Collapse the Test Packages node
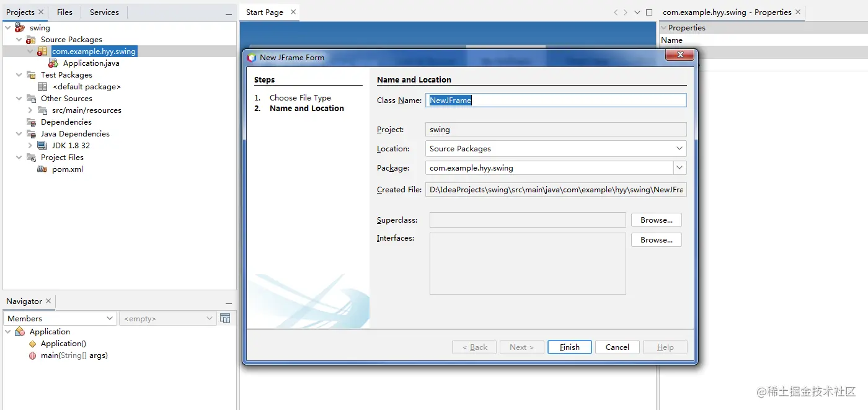Viewport: 868px width, 410px height. (19, 75)
